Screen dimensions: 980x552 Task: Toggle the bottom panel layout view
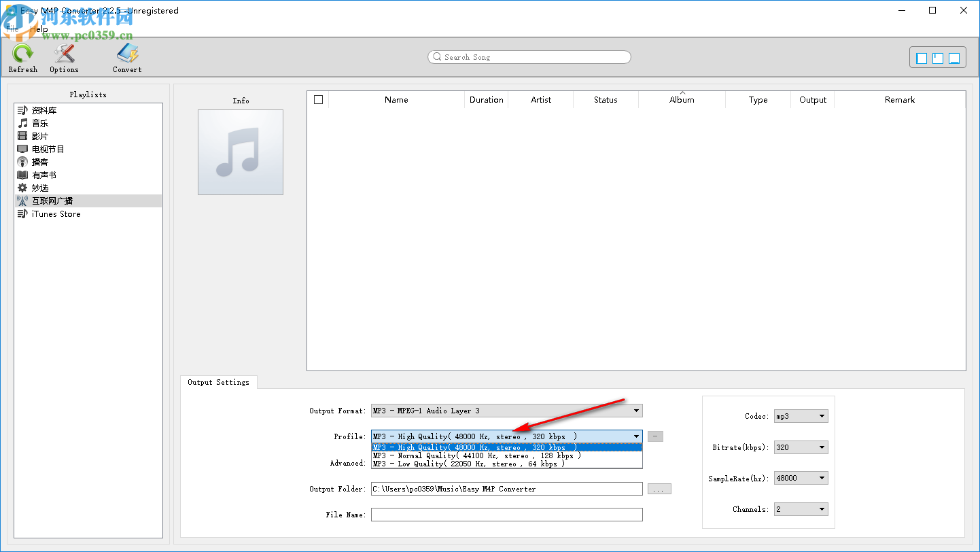coord(953,57)
